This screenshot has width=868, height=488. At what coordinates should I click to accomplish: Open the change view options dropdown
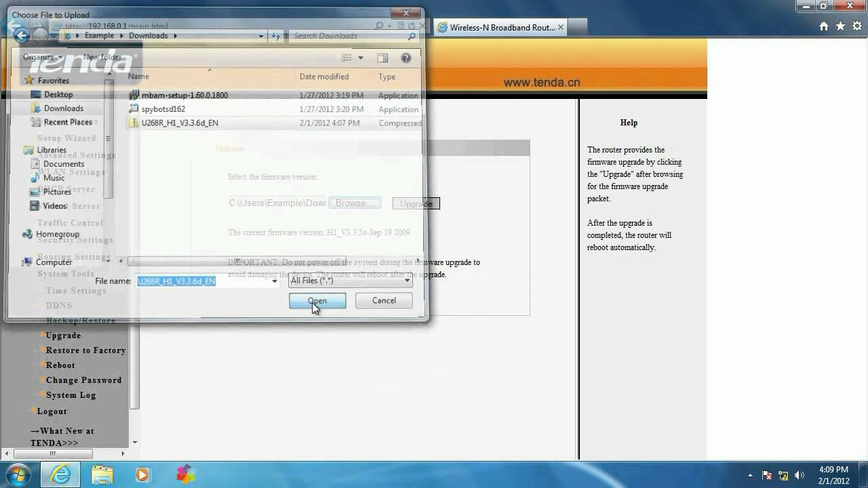(361, 58)
